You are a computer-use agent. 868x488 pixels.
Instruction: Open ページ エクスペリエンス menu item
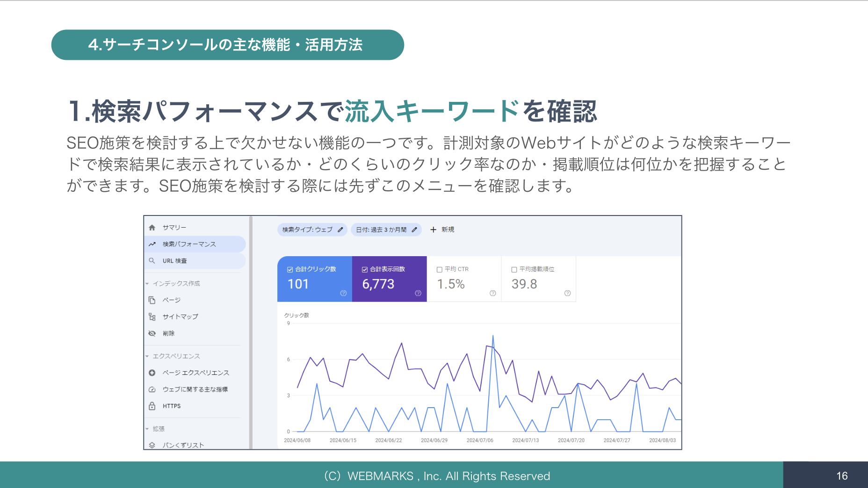[x=195, y=373]
